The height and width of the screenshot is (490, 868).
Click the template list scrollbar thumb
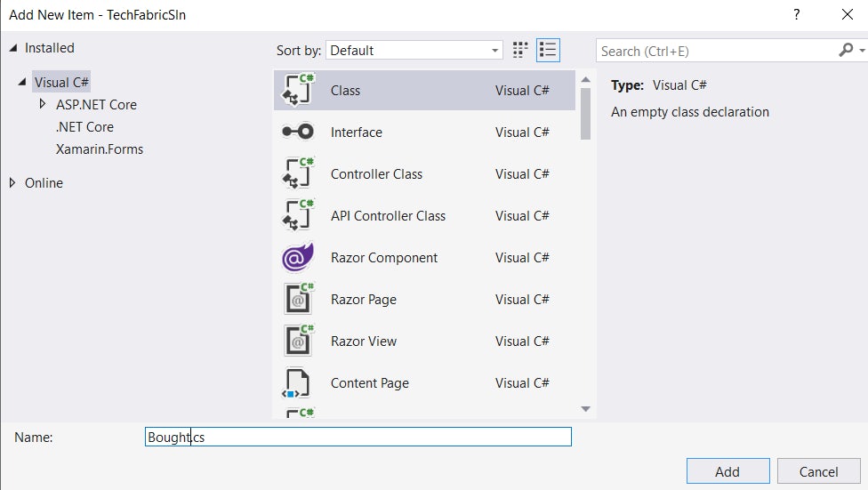click(586, 114)
